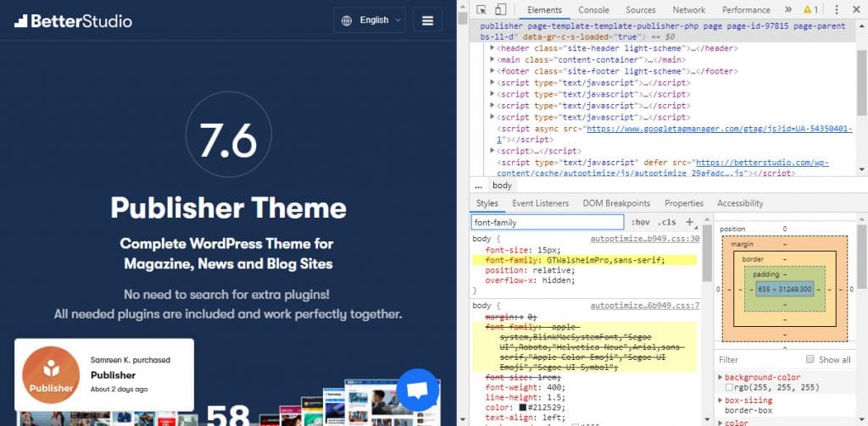This screenshot has height=426, width=868.
Task: Click the box model content size 835 × 31249.300
Action: pos(784,289)
